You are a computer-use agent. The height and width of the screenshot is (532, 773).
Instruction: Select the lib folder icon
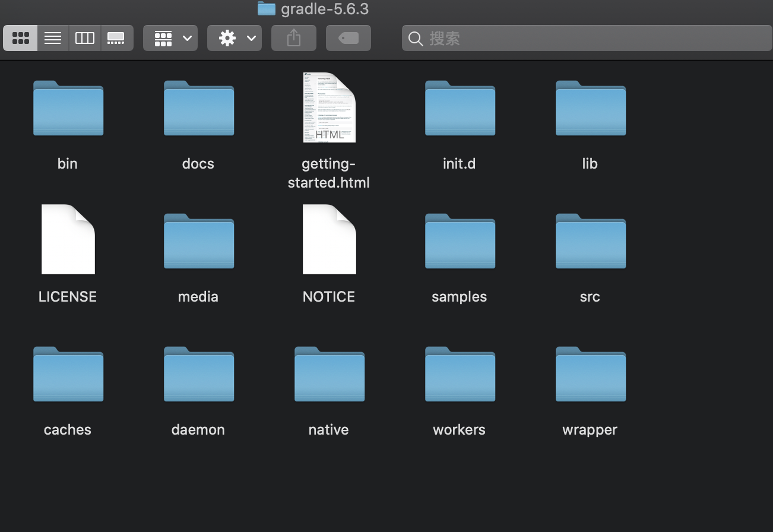(x=591, y=108)
